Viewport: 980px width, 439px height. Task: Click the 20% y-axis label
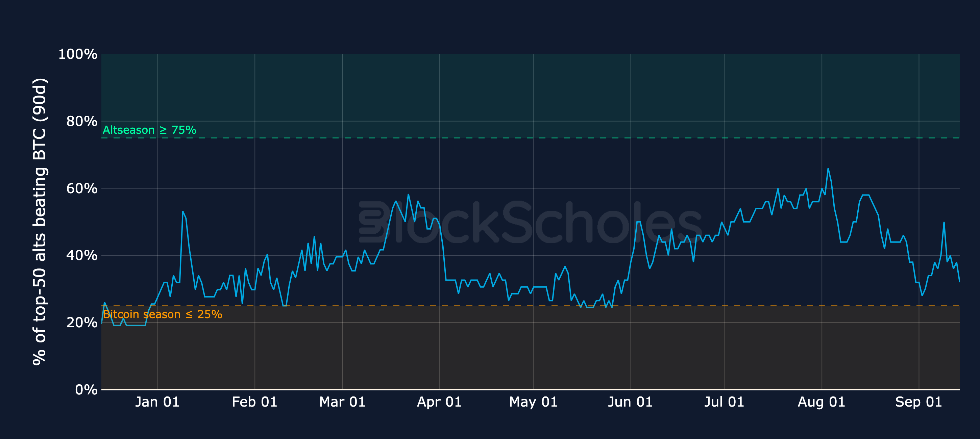[x=81, y=323]
